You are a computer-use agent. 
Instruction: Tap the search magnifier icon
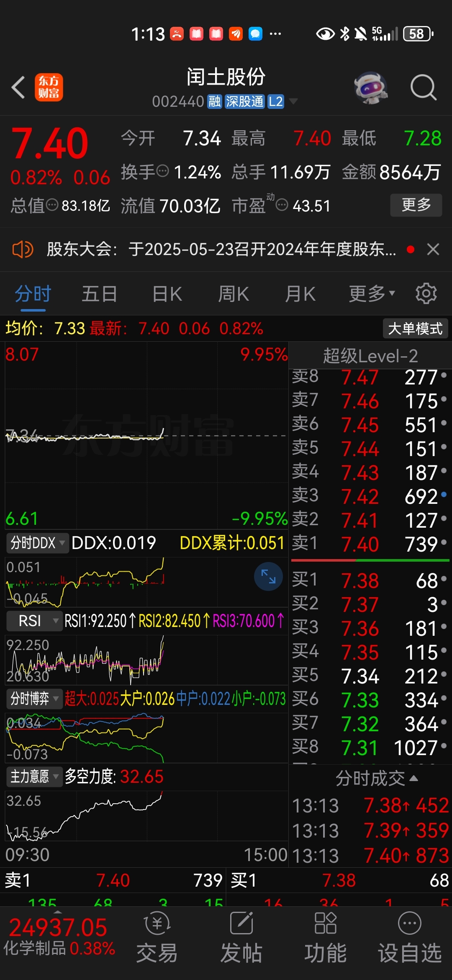tap(424, 88)
